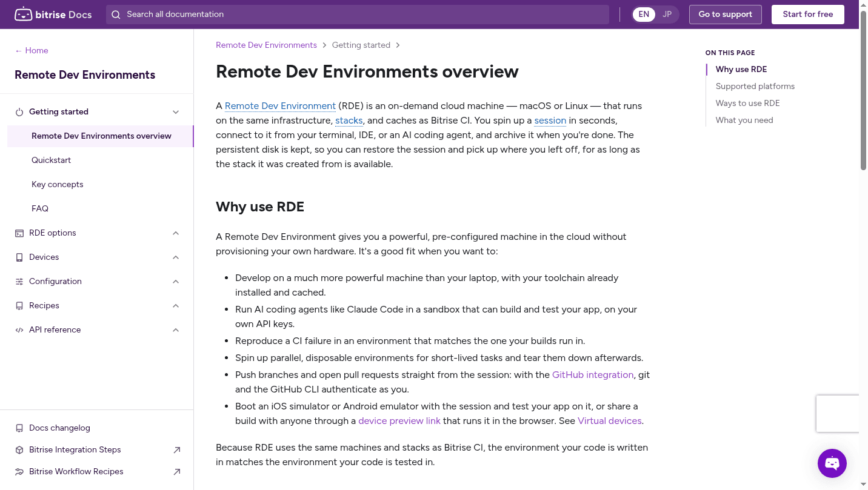
Task: Open the device preview link
Action: (399, 421)
